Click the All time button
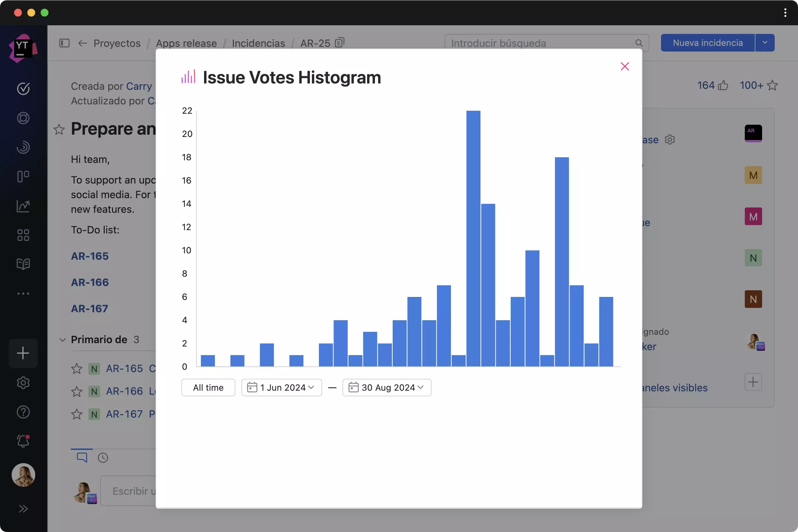798x532 pixels. tap(208, 387)
